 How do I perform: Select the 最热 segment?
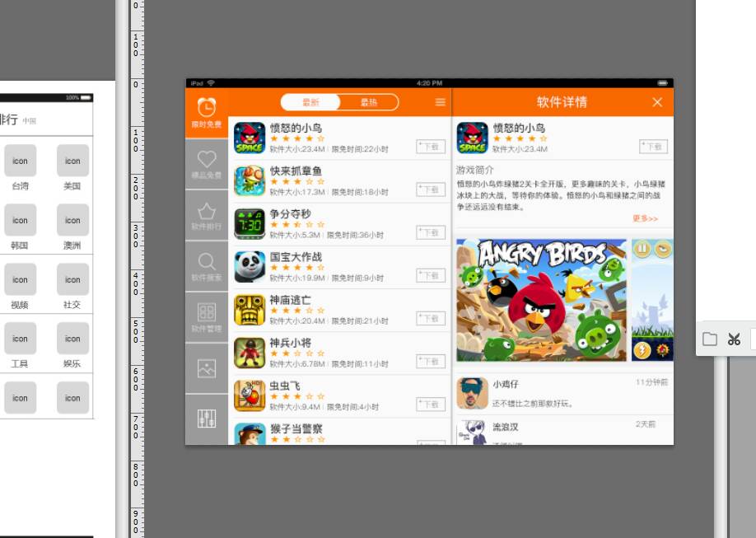369,102
